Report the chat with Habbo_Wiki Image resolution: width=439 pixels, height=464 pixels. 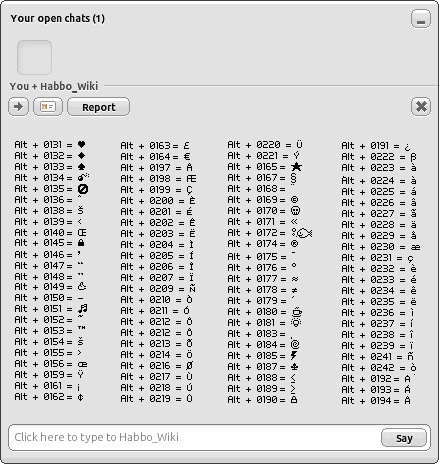(99, 107)
